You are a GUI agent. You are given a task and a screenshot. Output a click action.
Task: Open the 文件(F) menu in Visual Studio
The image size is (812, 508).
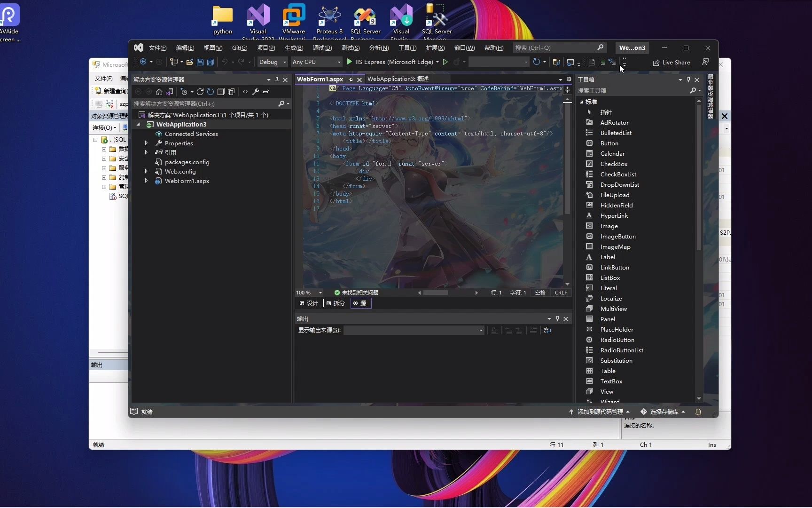[x=157, y=48]
